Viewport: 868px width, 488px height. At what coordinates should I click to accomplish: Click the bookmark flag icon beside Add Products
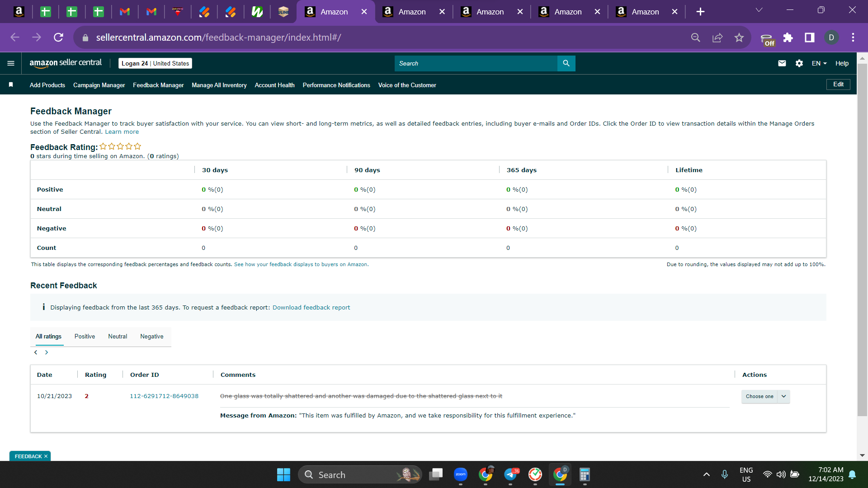coord(11,85)
